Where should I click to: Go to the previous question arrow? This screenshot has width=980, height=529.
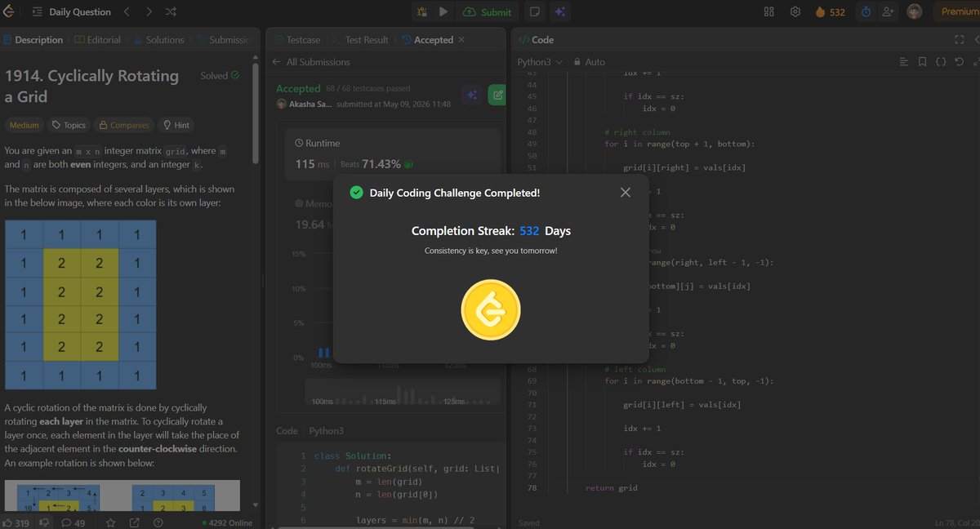[127, 12]
